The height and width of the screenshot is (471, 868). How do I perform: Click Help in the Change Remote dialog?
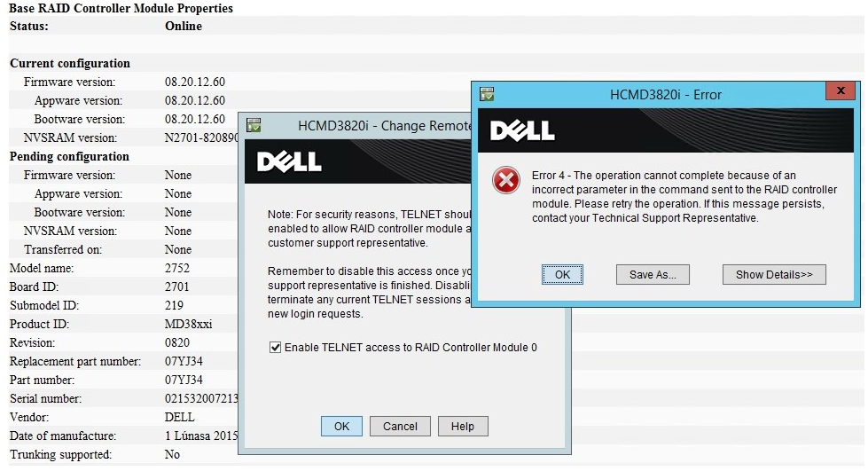(463, 426)
